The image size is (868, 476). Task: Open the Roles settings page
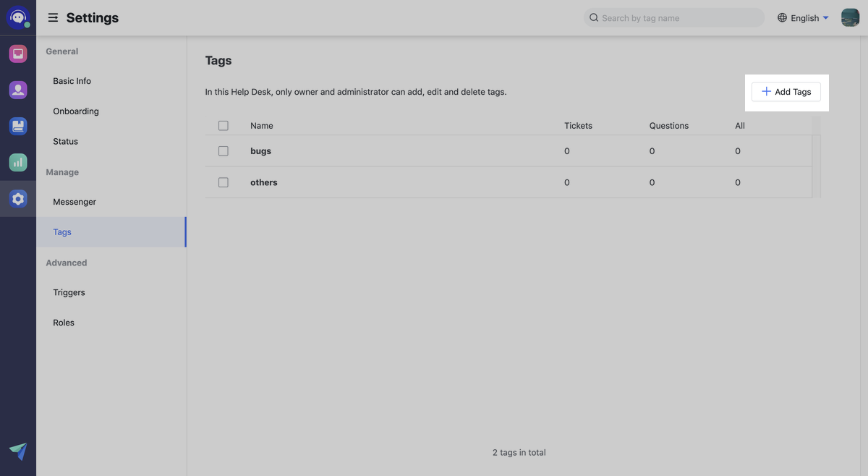(x=64, y=322)
